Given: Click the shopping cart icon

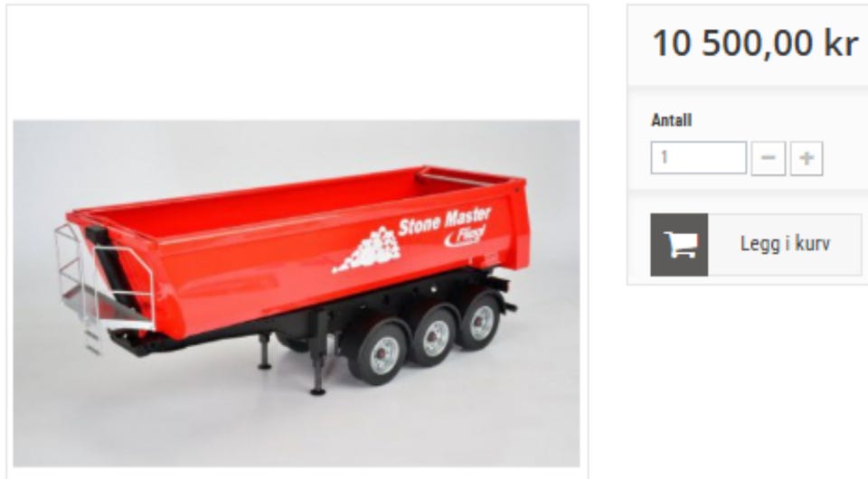Looking at the screenshot, I should click(x=679, y=245).
